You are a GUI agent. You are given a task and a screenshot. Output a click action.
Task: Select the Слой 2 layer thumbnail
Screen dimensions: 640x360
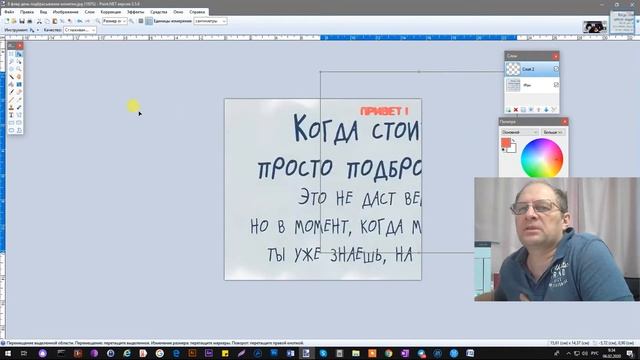click(513, 69)
